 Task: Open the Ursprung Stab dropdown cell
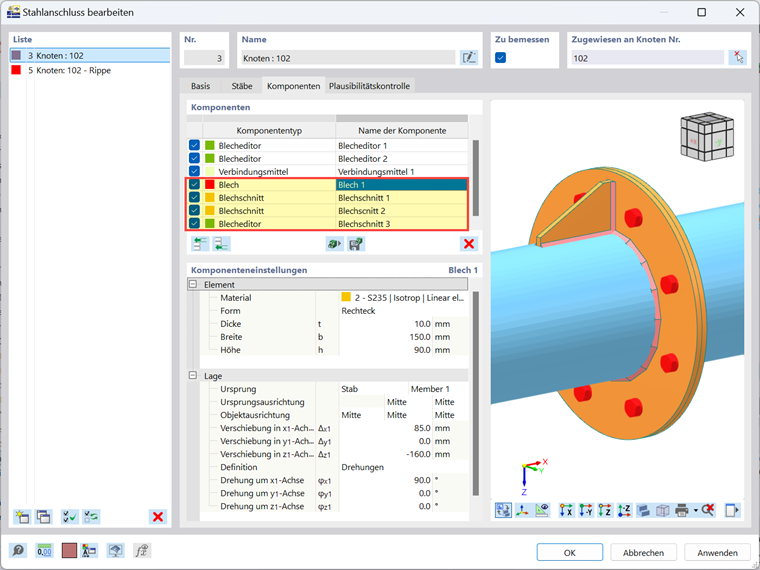click(x=373, y=389)
